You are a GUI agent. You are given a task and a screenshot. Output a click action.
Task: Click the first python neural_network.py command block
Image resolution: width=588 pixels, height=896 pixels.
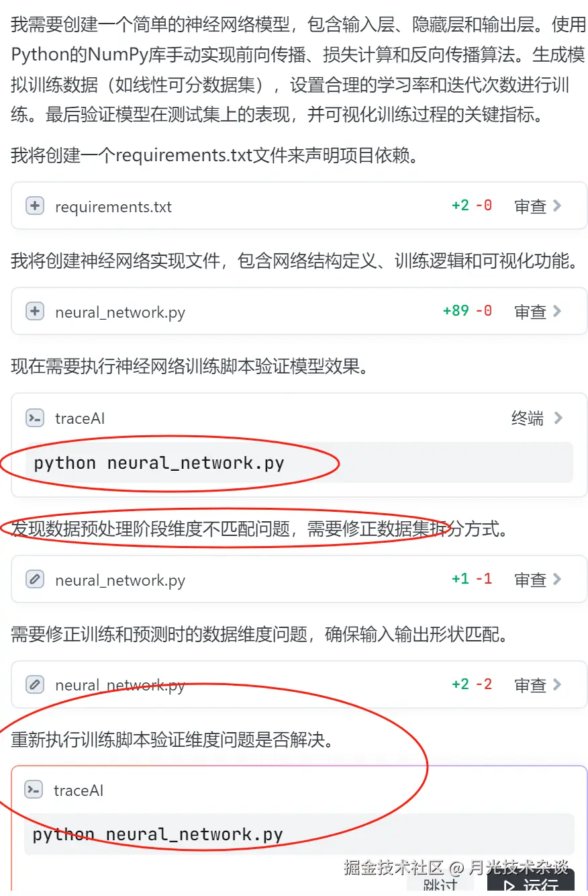(x=299, y=463)
